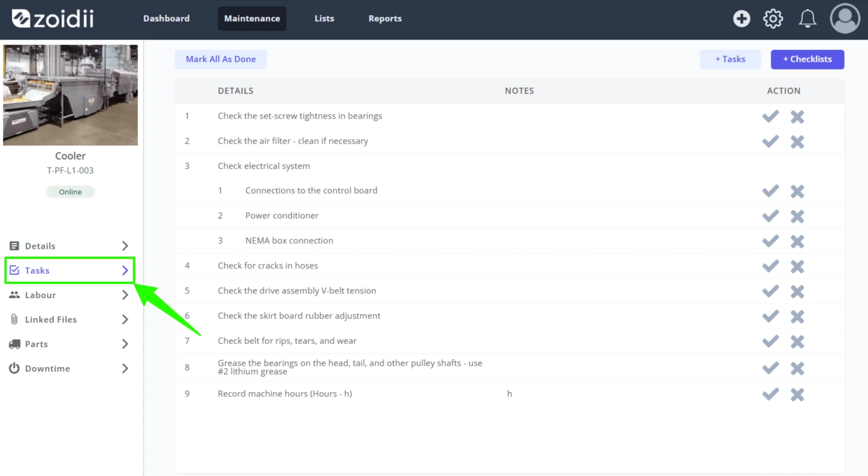868x476 pixels.
Task: Click the zoidii logo
Action: 52,18
